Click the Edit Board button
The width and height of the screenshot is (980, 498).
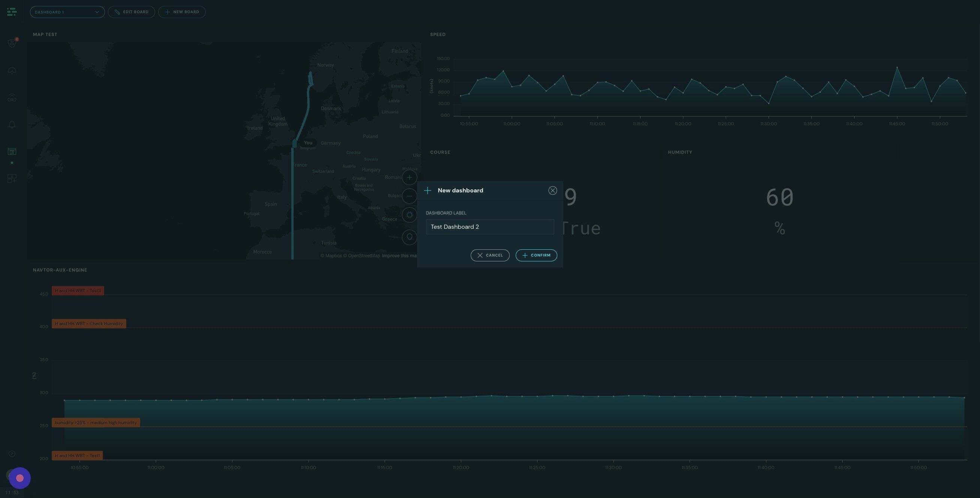coord(131,12)
